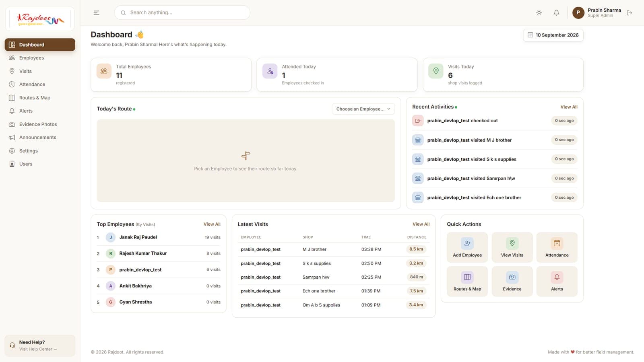Click View All in Top Employees

click(x=212, y=224)
